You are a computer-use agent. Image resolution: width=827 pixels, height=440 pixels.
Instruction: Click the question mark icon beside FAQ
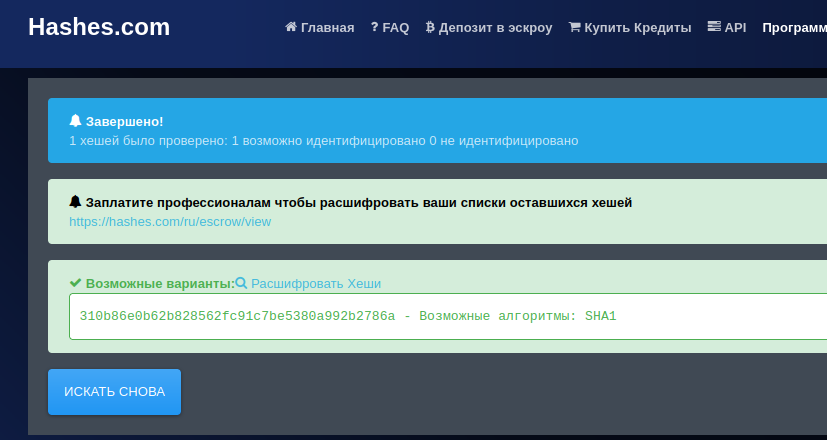click(374, 27)
